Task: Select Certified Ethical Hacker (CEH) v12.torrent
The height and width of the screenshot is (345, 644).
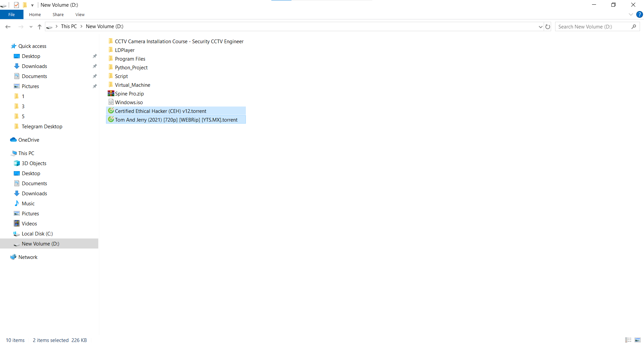Action: [176, 111]
